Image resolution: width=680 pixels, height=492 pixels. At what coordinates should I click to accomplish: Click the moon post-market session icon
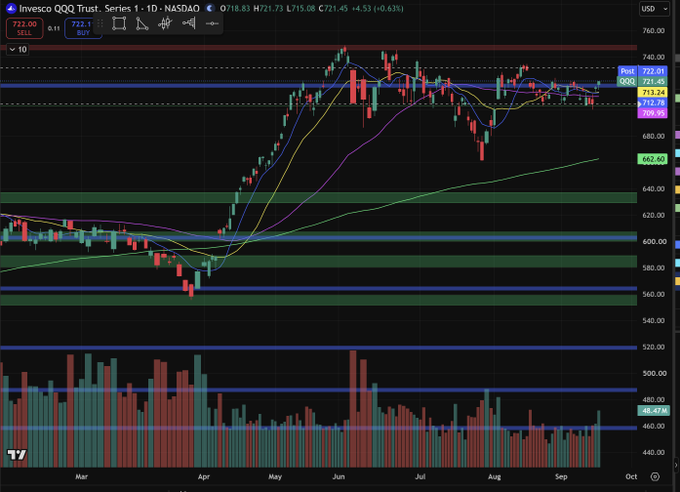coord(210,8)
